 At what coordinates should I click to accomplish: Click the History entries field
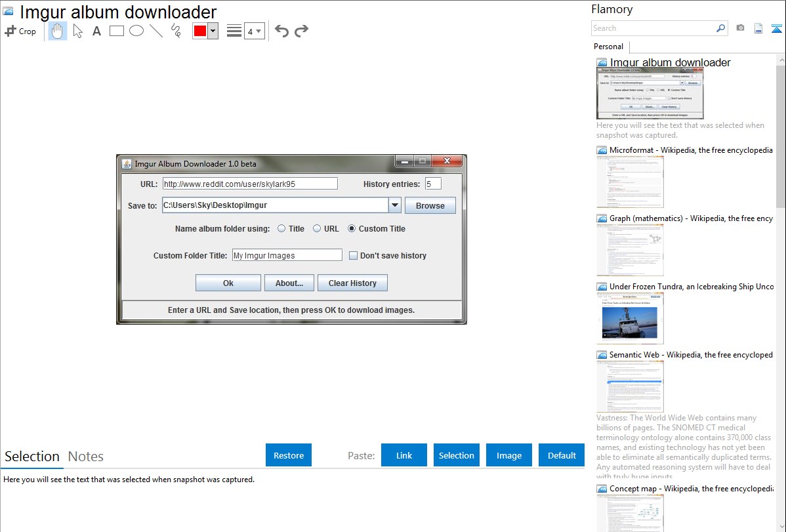pos(433,184)
